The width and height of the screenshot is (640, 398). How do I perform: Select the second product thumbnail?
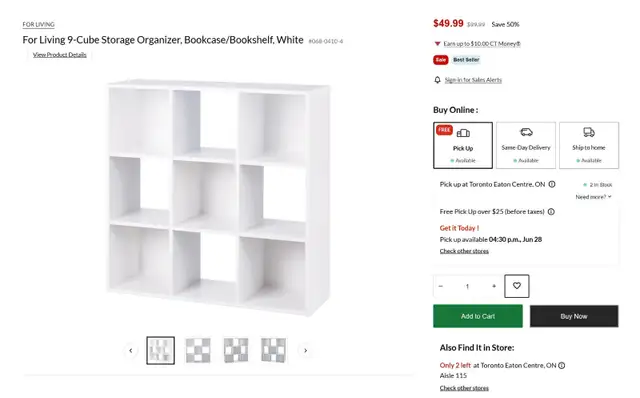click(198, 350)
